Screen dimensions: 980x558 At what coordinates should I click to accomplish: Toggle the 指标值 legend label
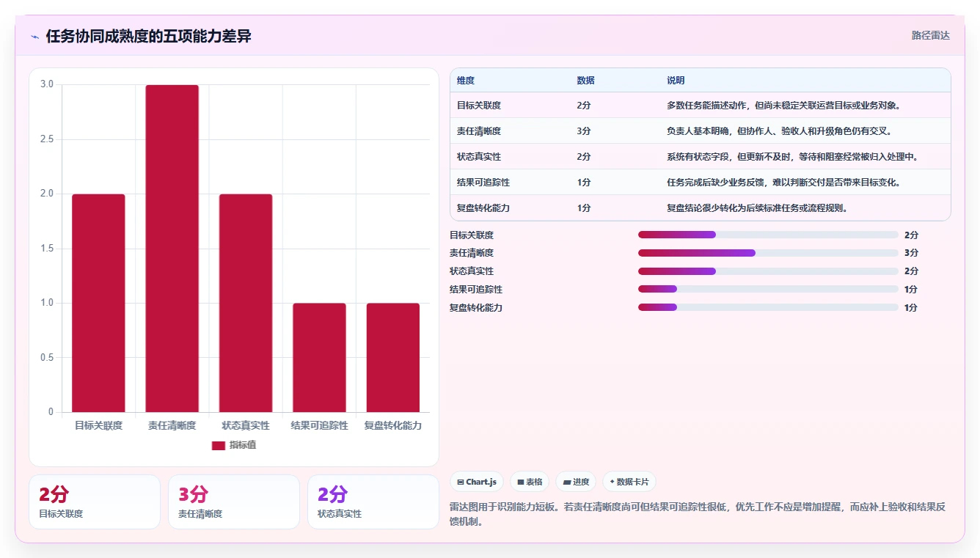click(242, 445)
